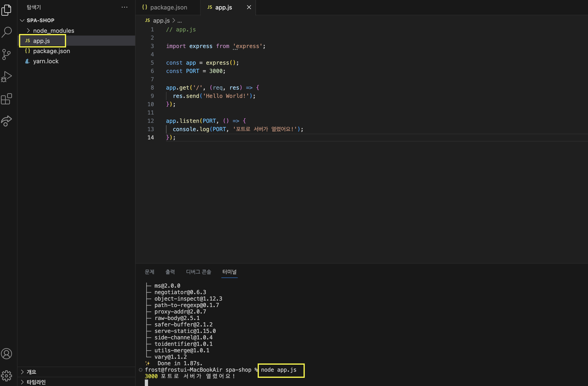Open the Explorer view in activity bar

tap(6, 10)
